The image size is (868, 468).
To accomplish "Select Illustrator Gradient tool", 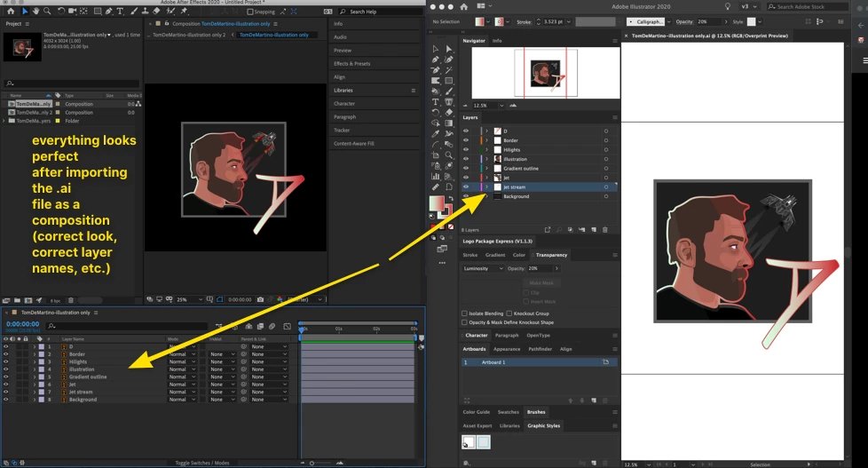I will coord(449,123).
